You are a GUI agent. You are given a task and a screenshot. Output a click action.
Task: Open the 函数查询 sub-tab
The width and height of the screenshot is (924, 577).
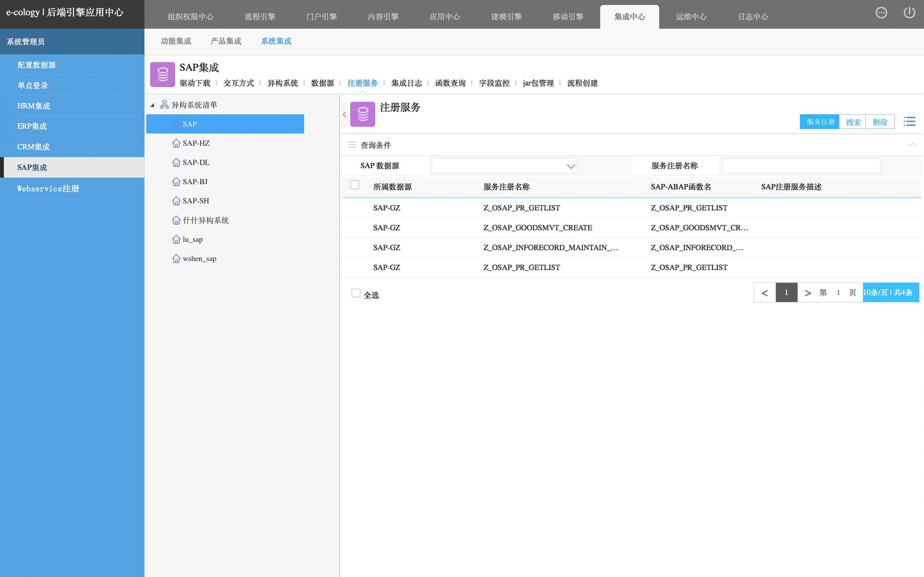(450, 83)
